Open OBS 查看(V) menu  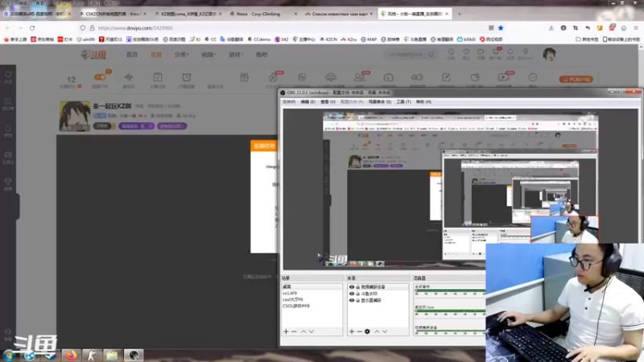pos(328,102)
